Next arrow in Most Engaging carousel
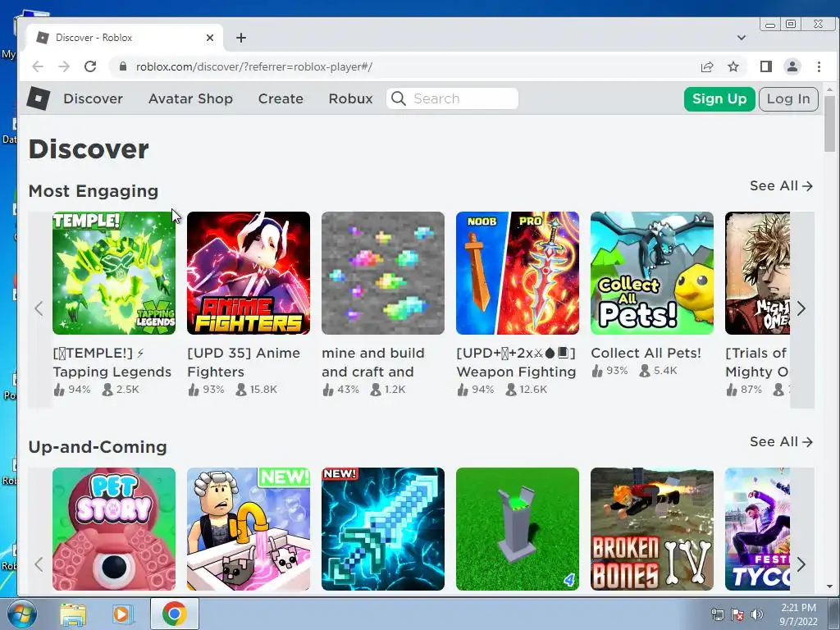Image resolution: width=840 pixels, height=630 pixels. tap(801, 308)
